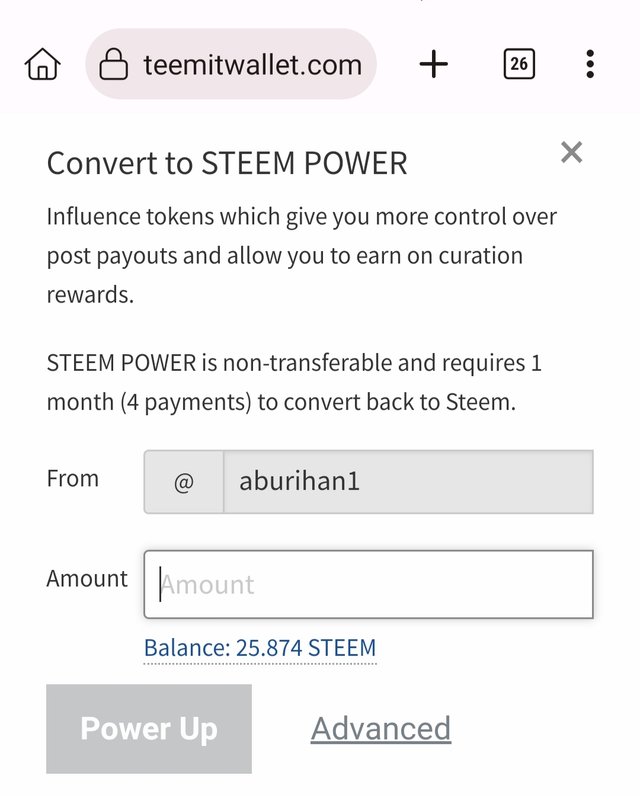This screenshot has height=796, width=640.
Task: Focus the From field showing aburihan1
Action: [407, 482]
